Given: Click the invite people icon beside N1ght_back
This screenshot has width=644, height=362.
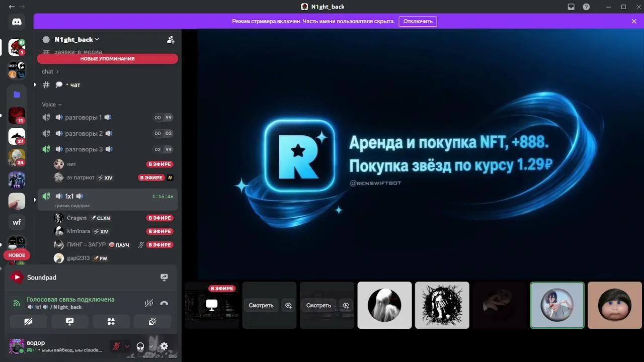Looking at the screenshot, I should [x=171, y=40].
